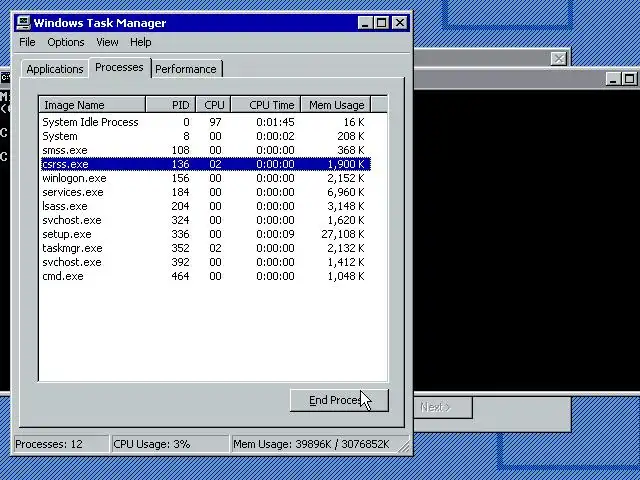Close the Windows Task Manager window
The width and height of the screenshot is (640, 480).
coord(400,22)
